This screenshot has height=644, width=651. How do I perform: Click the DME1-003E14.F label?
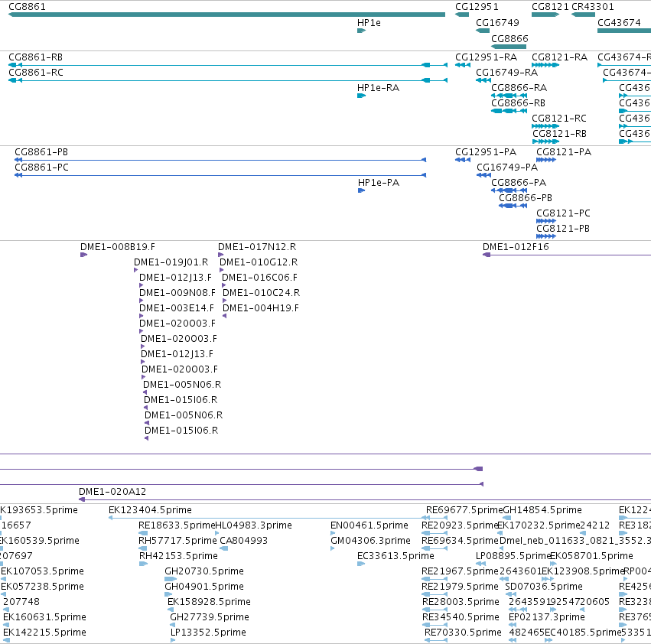tap(177, 308)
